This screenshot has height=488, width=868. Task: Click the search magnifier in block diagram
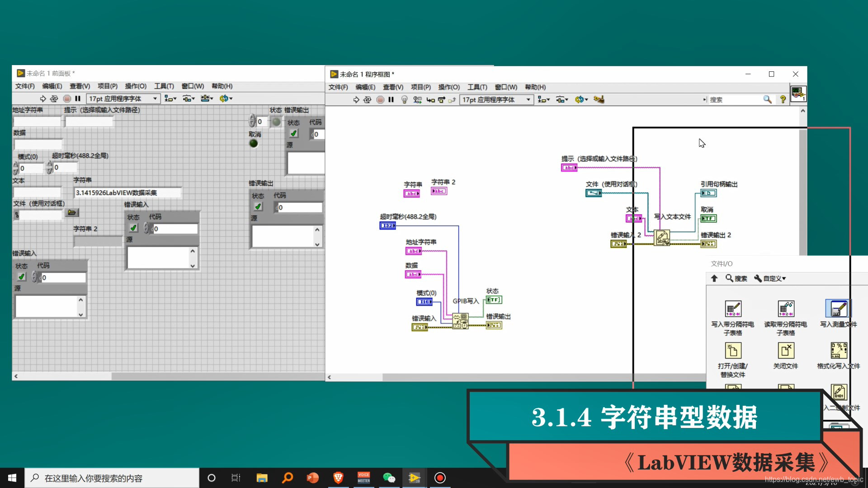(767, 99)
